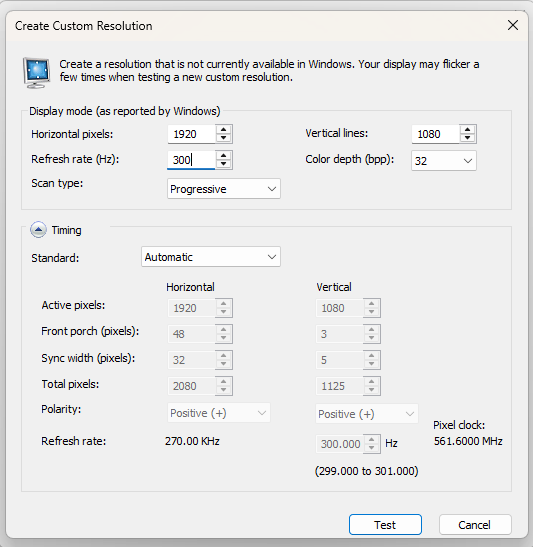
Task: Click the Display mode group label
Action: click(125, 111)
